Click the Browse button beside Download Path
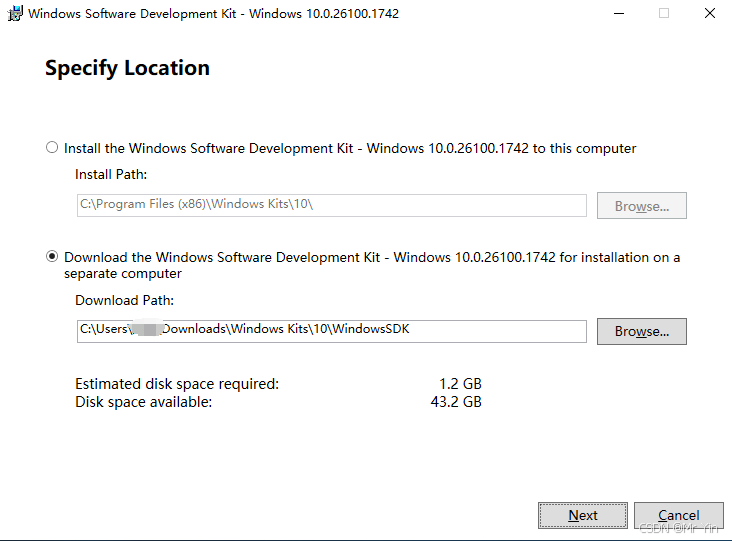Viewport: 732px width, 541px height. (641, 331)
